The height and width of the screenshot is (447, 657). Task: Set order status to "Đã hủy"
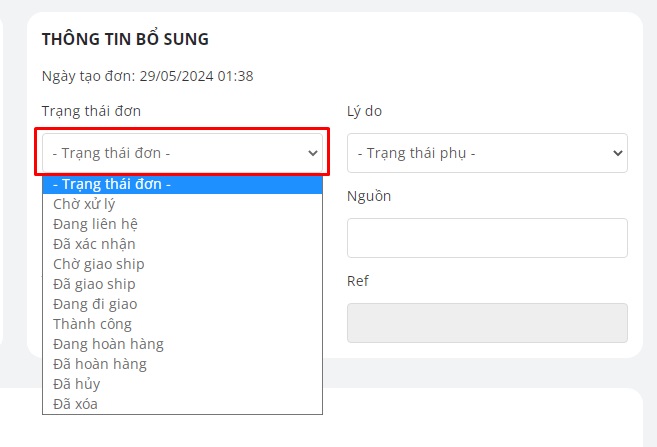[76, 384]
